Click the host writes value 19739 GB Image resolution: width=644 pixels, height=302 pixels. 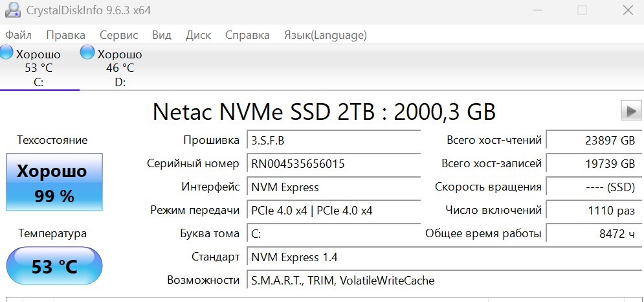point(594,164)
